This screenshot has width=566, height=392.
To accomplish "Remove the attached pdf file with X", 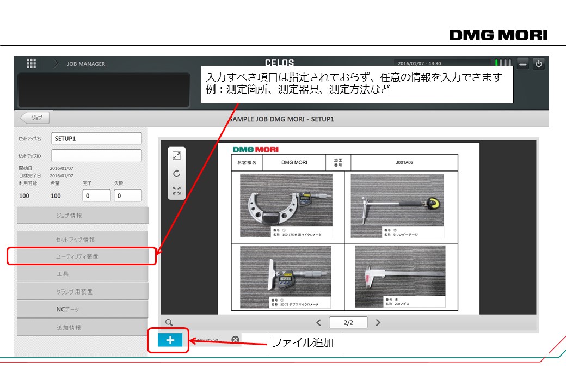I will (235, 340).
